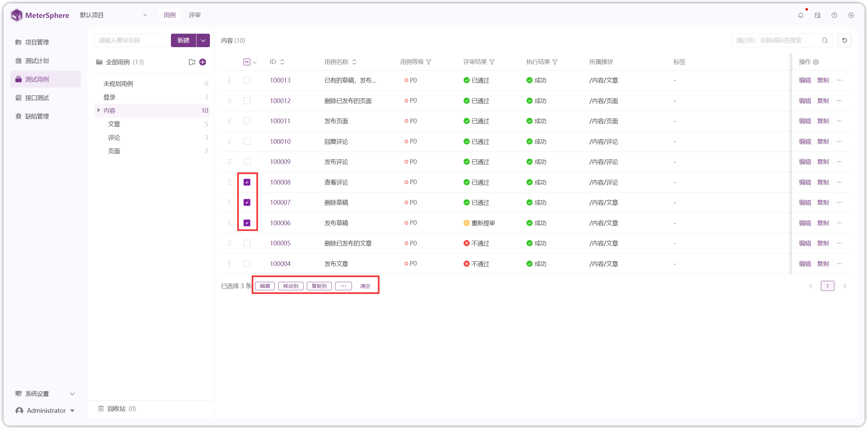
Task: Click the search magnifier icon
Action: tap(825, 40)
